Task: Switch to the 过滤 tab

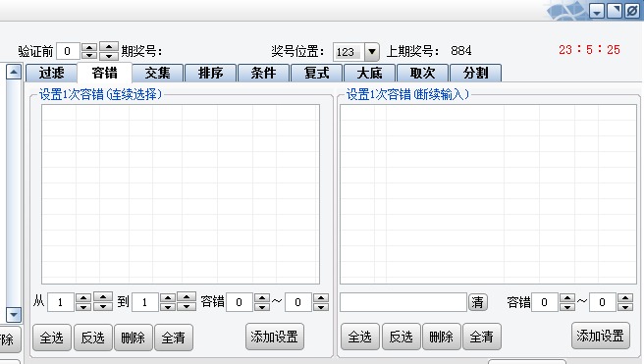Action: click(x=51, y=73)
